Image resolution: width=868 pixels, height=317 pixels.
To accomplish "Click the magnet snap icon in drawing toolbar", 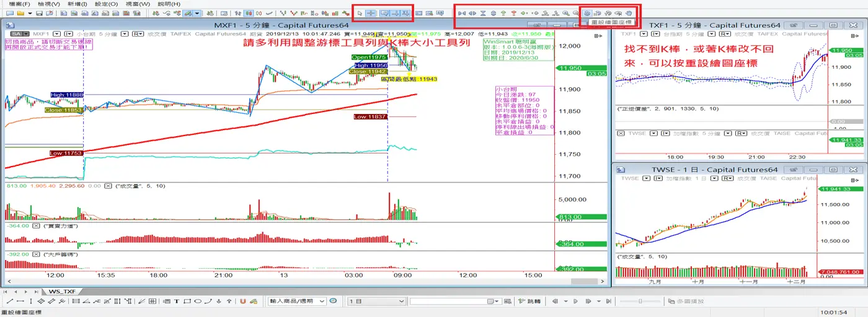I will click(242, 301).
